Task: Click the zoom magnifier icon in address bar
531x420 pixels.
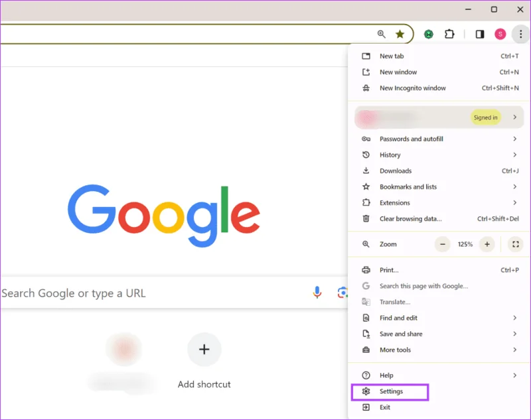Action: [381, 34]
